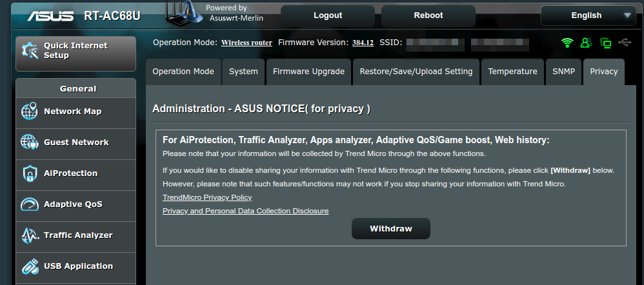The image size is (644, 285).
Task: Click the Administration - ASUS NOTICE heading
Action: (x=261, y=109)
